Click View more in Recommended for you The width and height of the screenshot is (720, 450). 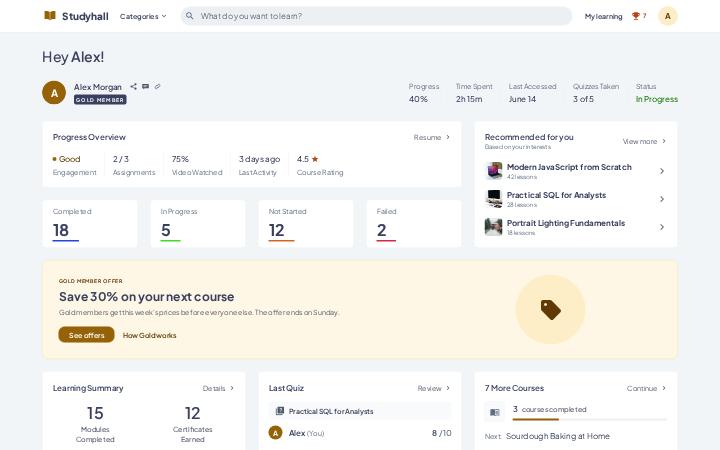[x=644, y=141]
